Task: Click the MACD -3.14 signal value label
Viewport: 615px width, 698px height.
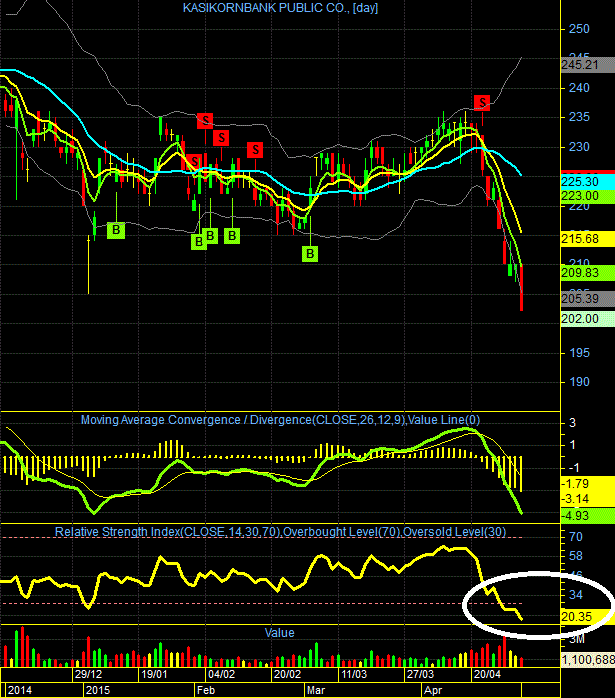Action: [587, 499]
